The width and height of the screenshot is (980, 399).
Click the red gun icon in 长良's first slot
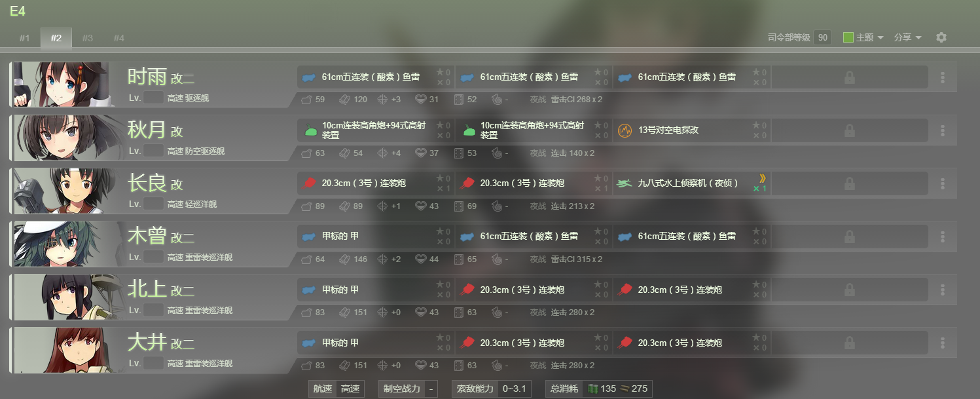coord(309,183)
